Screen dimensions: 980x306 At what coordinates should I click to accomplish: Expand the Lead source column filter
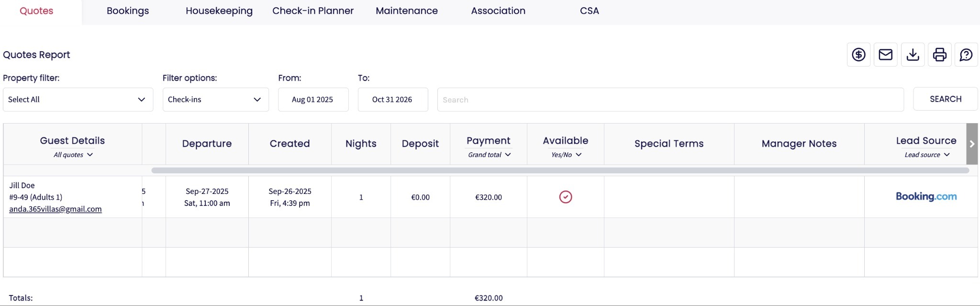[x=926, y=155]
